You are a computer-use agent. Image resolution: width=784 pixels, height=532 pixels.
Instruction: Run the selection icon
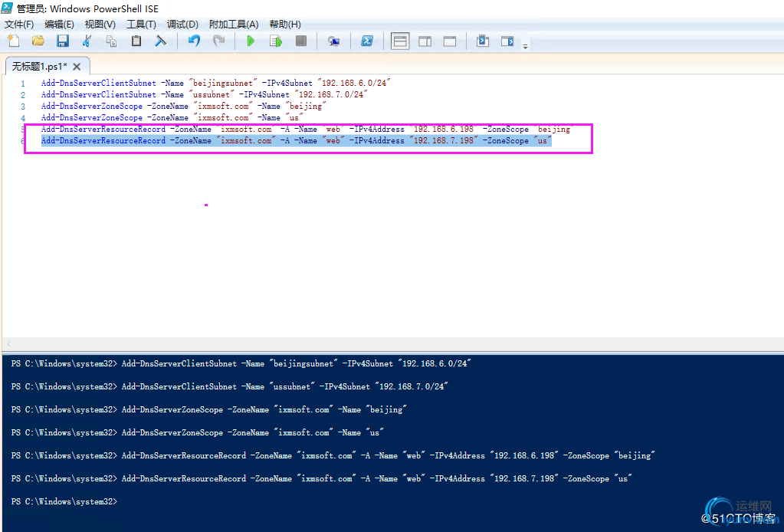[275, 41]
